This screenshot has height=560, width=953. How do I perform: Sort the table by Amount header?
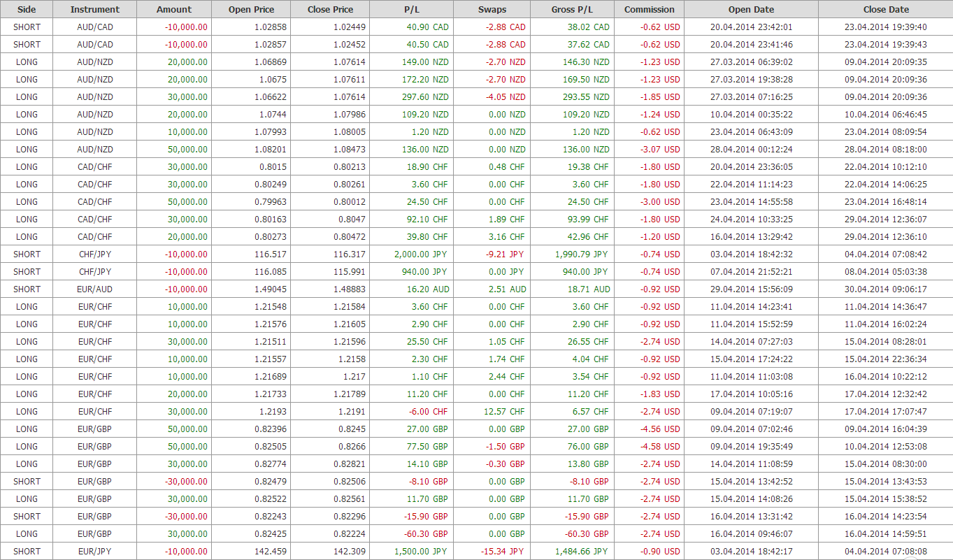click(174, 10)
